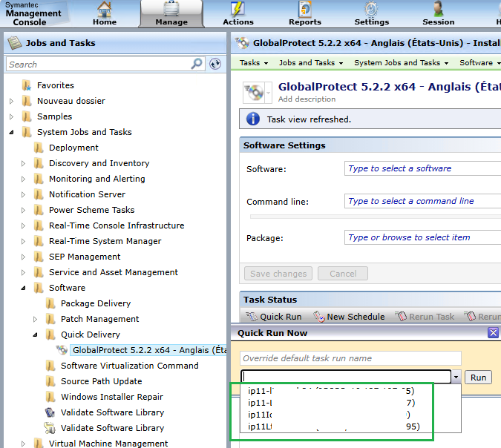
Task: Expand the Discovery and Inventory folder
Action: 23,163
